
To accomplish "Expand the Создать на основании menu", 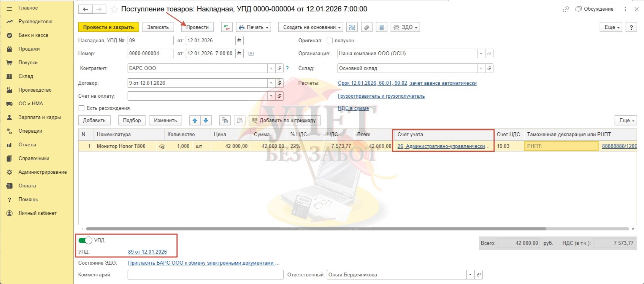I will (x=311, y=27).
